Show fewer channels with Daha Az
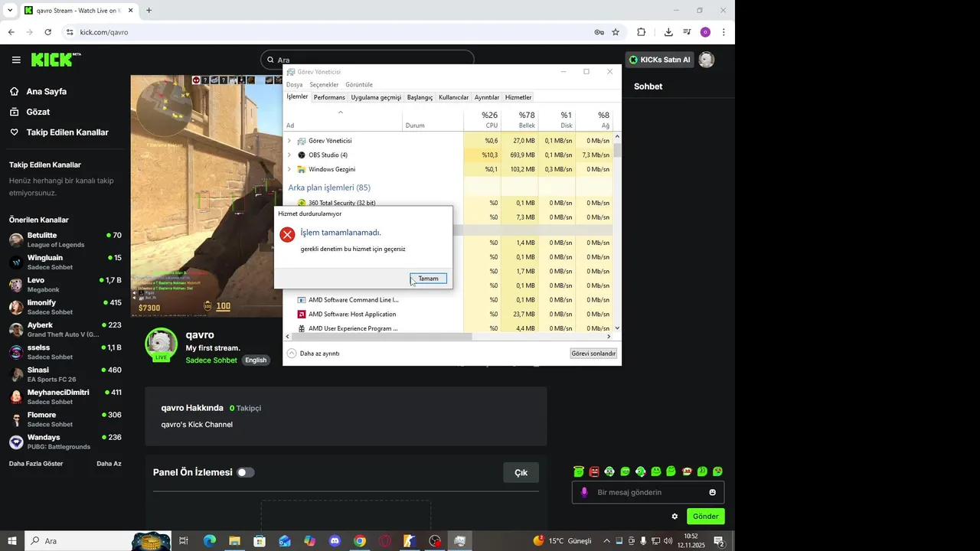Viewport: 980px width, 551px height. coord(109,464)
